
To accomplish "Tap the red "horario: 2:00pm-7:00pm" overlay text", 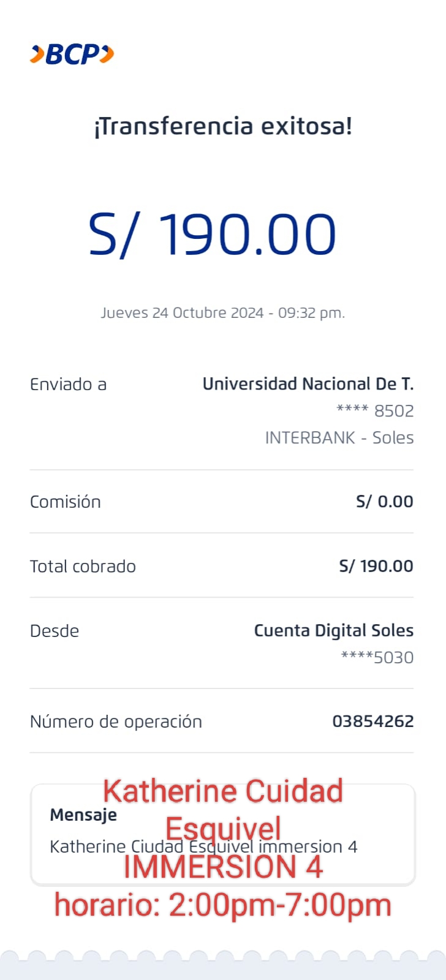I will pos(223,905).
